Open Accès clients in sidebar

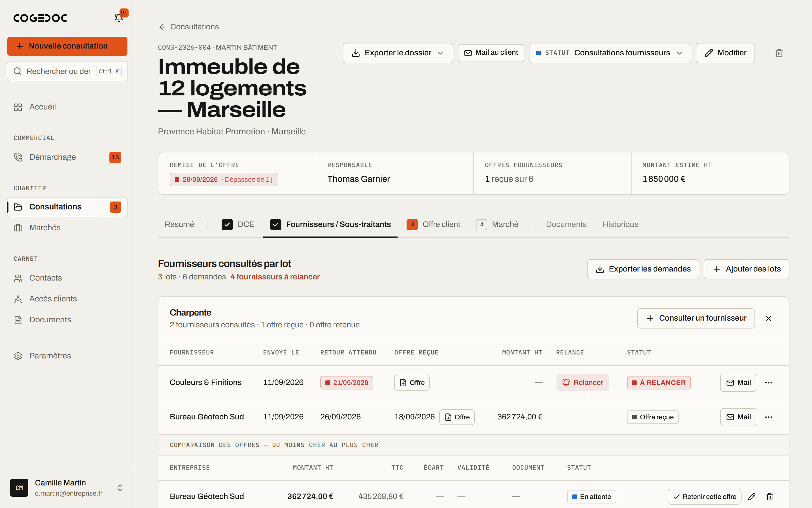[x=67, y=299]
